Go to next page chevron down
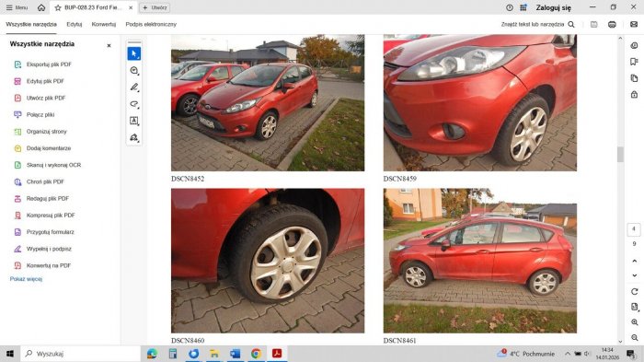644x362 pixels. (x=634, y=275)
